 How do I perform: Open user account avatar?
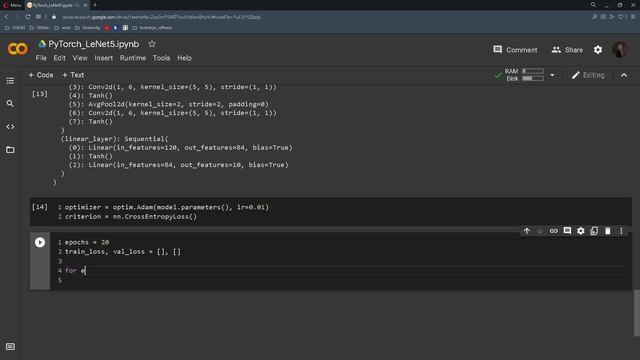tap(620, 50)
